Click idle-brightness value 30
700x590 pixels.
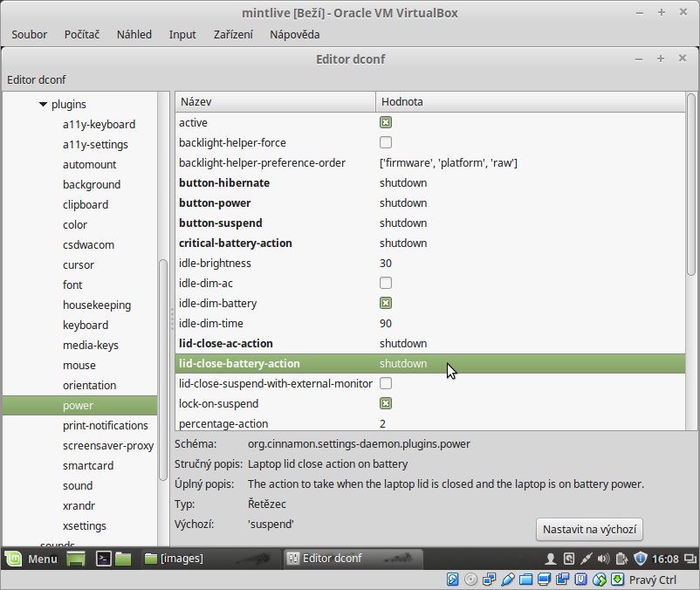[386, 264]
